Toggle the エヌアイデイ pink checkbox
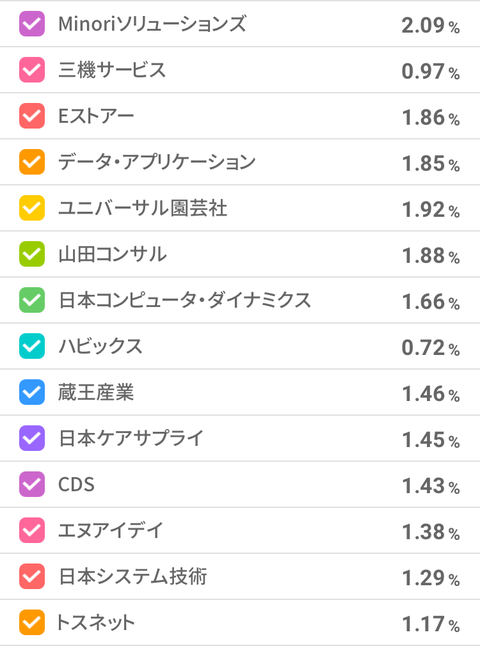Screen dimensions: 480x646 tap(32, 530)
